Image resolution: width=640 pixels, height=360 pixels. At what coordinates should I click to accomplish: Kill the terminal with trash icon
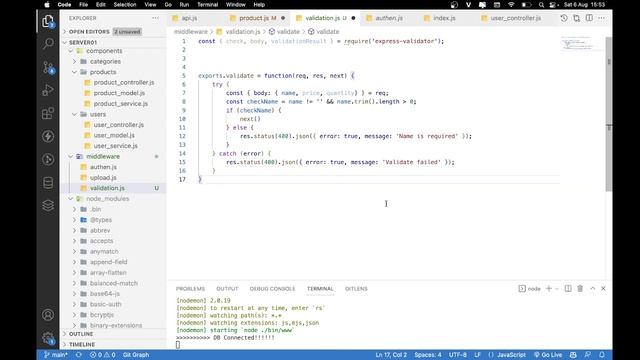580,289
